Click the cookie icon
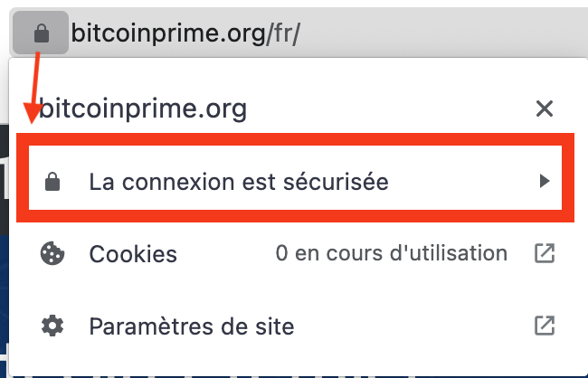The height and width of the screenshot is (378, 588). [52, 254]
